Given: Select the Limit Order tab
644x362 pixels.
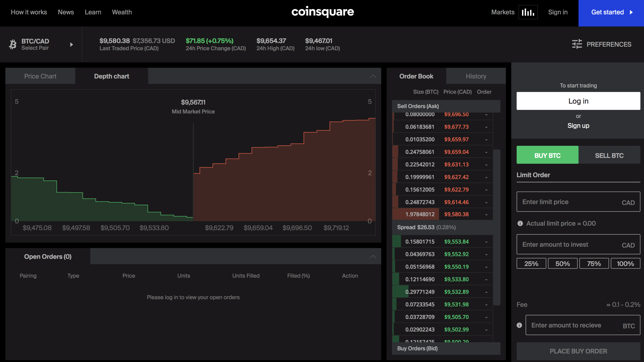Looking at the screenshot, I should pyautogui.click(x=533, y=175).
